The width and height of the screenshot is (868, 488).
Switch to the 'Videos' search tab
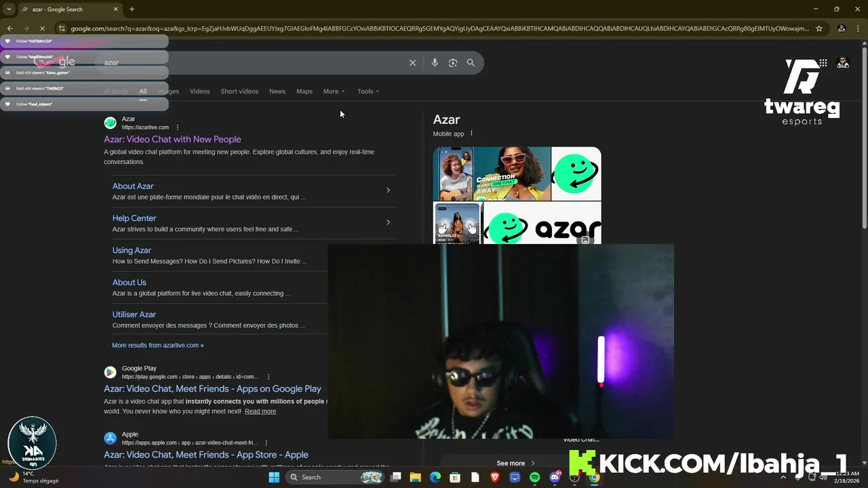[x=199, y=91]
